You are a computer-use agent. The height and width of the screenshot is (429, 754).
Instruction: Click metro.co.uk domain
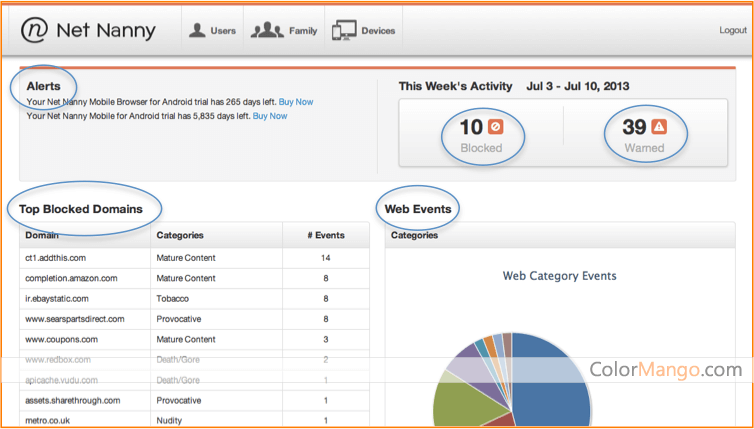point(47,421)
